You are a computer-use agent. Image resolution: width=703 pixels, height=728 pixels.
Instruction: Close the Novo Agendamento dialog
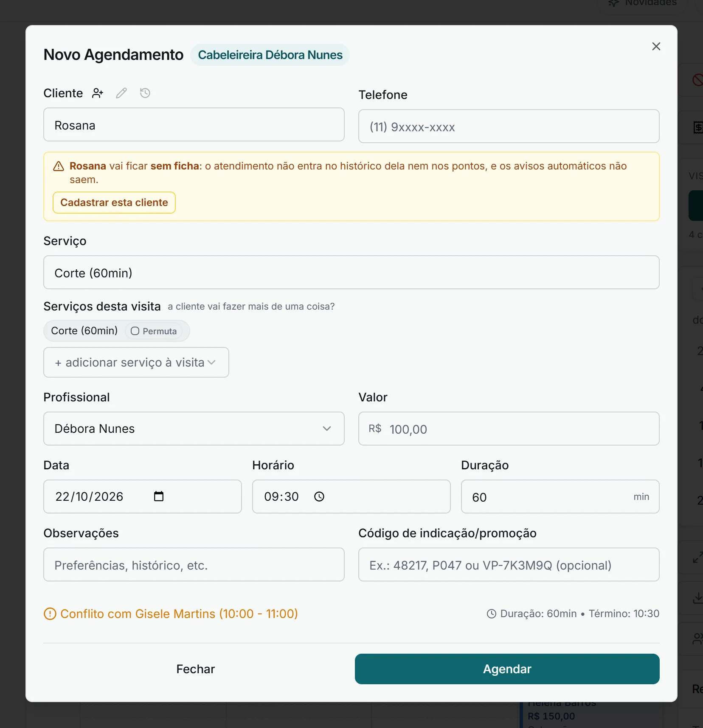[x=656, y=46]
